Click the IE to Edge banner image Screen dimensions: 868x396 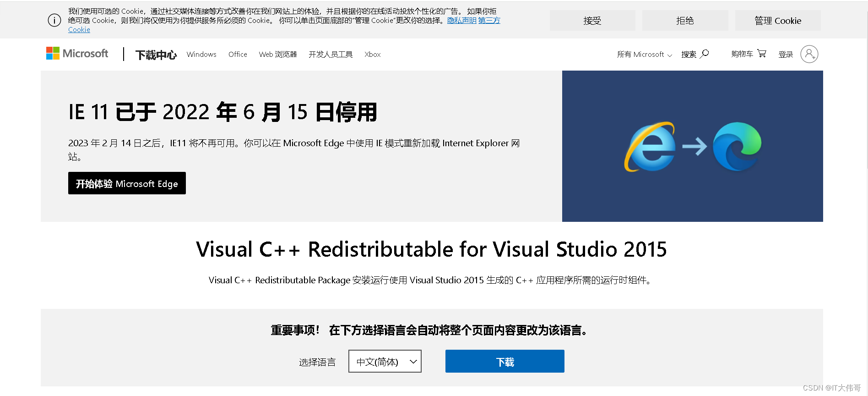click(x=692, y=146)
